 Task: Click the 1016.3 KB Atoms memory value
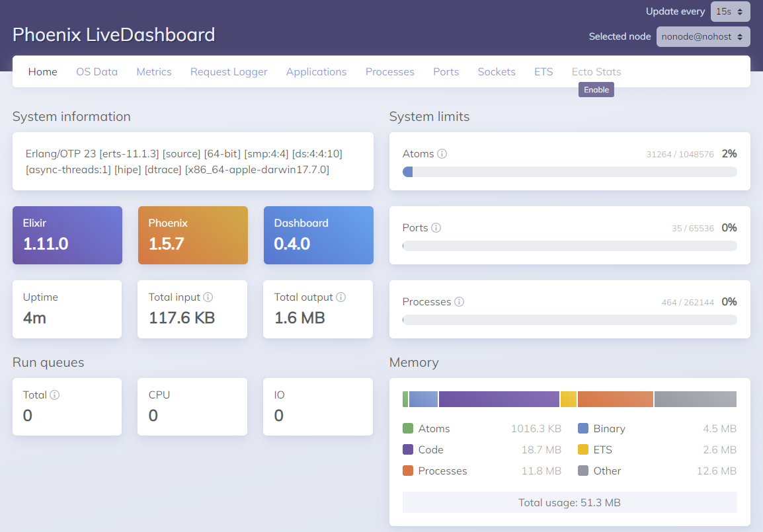point(536,428)
